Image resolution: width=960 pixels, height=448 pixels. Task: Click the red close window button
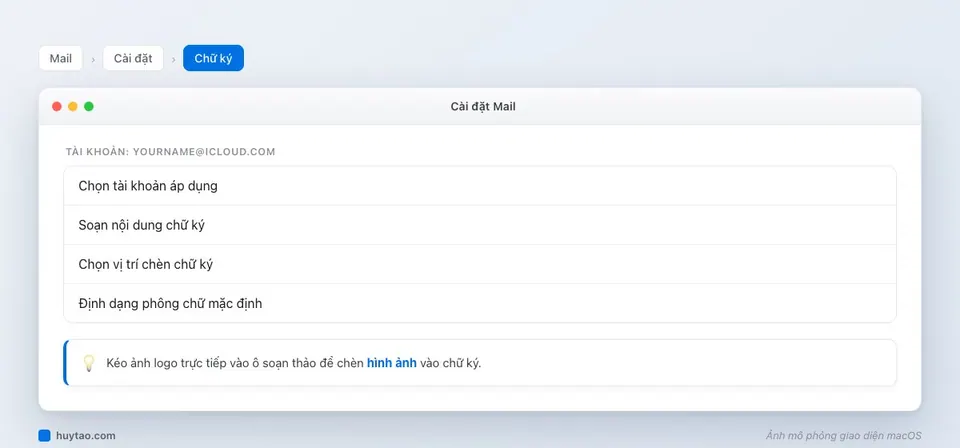coord(57,106)
